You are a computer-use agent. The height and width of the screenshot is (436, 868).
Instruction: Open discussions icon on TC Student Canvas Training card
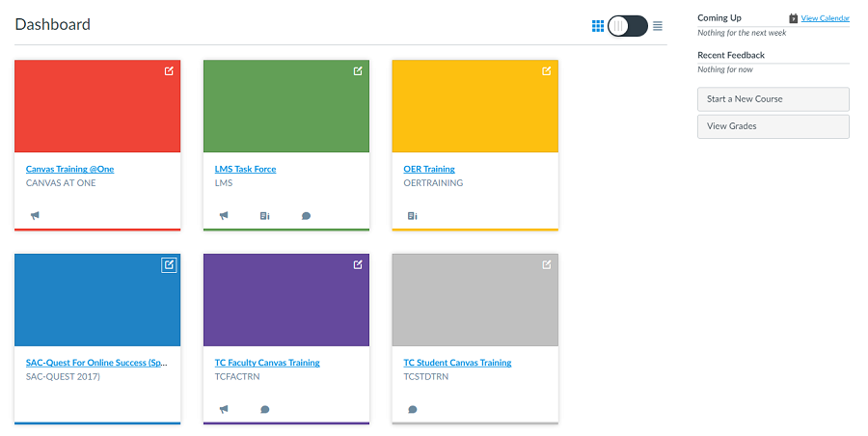click(412, 409)
